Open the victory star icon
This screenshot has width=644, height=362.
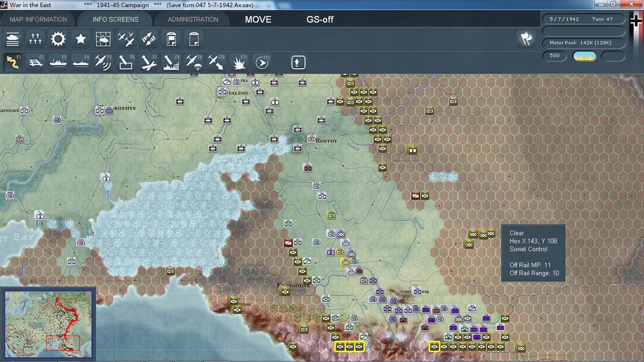coord(81,39)
